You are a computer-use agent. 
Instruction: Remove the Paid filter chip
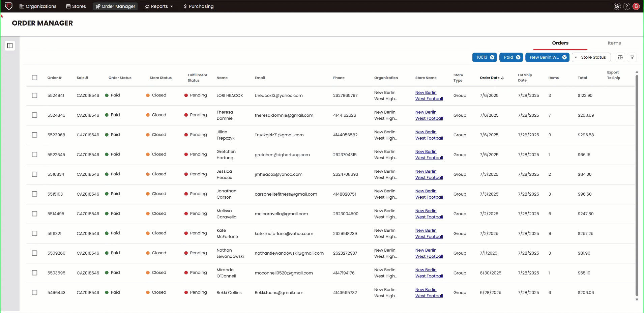[x=518, y=57]
